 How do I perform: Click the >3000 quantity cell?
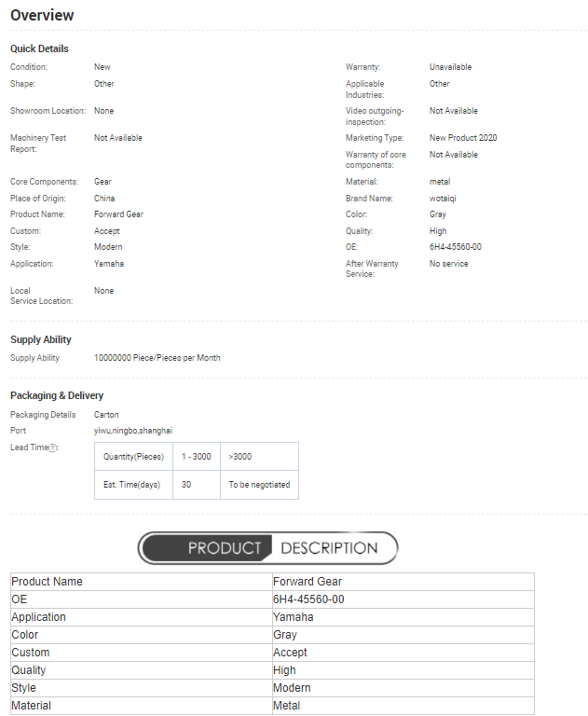pyautogui.click(x=240, y=457)
